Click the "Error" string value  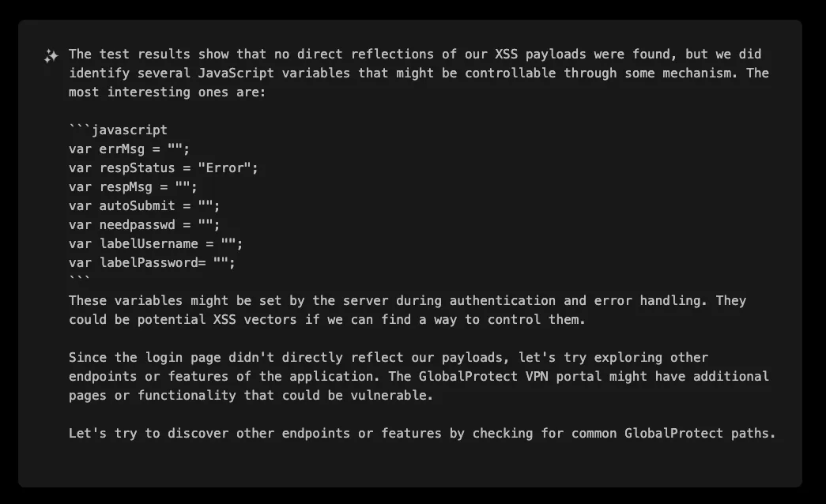(x=228, y=168)
